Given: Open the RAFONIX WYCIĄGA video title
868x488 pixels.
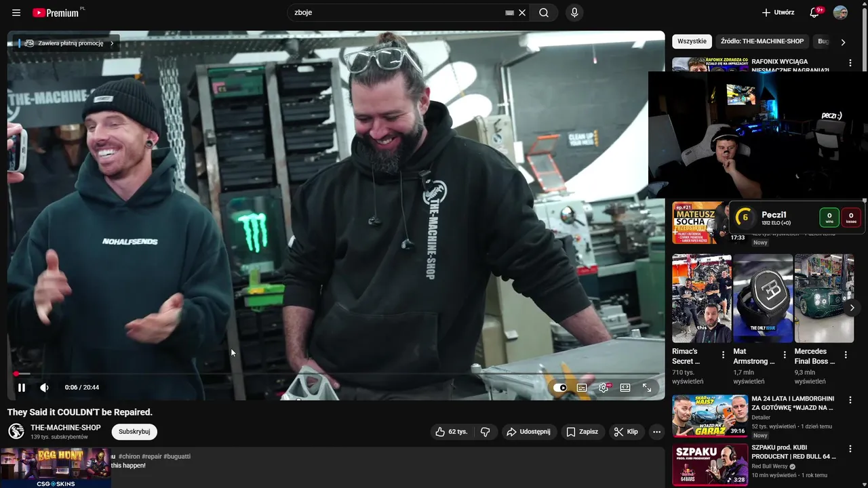Looking at the screenshot, I should click(x=790, y=66).
